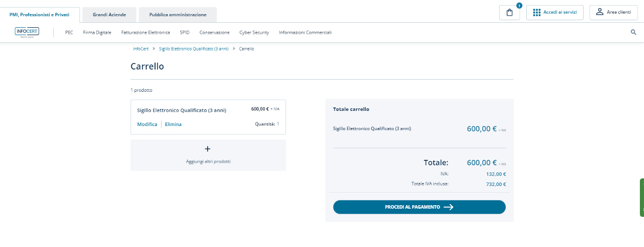
Task: Open Firma Digitale menu item
Action: pyautogui.click(x=97, y=32)
